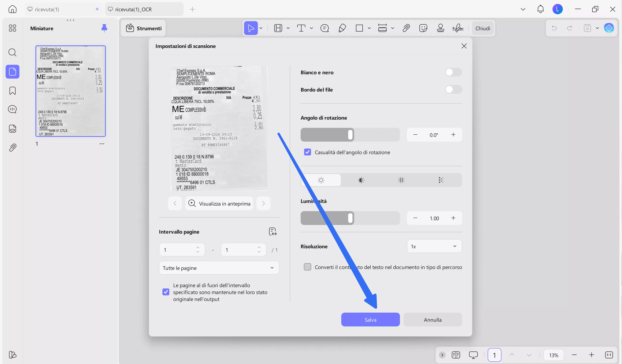Open the Risoluzione 1x dropdown
622x364 pixels.
pos(434,246)
